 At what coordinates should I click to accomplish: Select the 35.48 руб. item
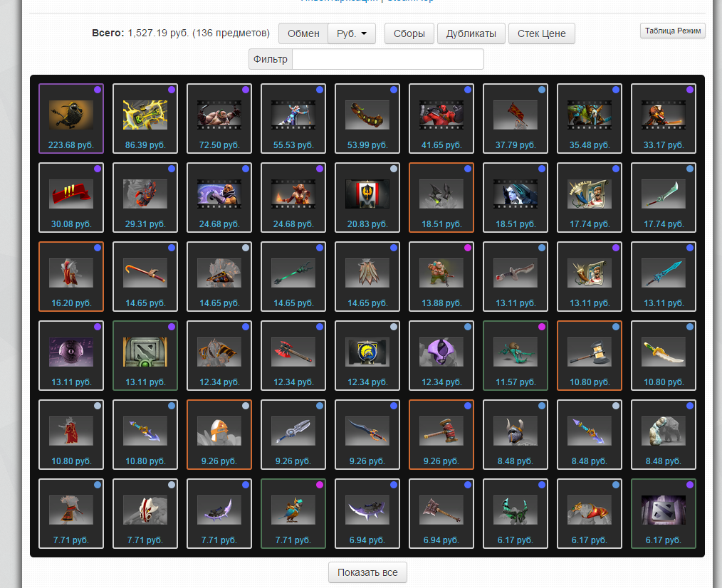(x=590, y=118)
